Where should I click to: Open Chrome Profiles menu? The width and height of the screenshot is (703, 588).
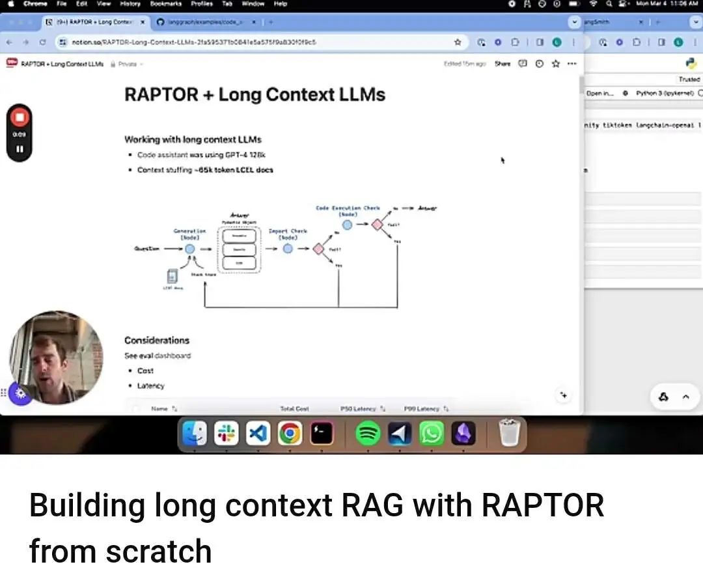click(202, 4)
